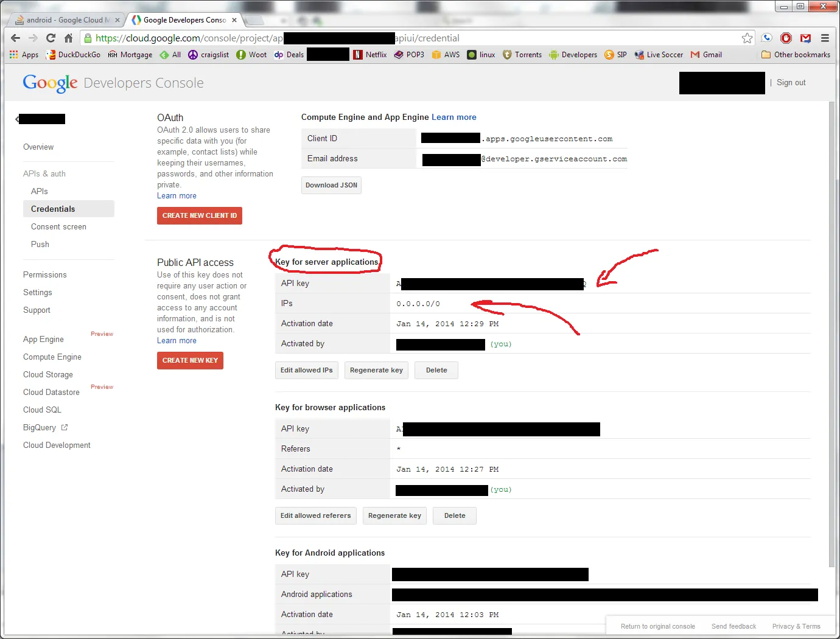This screenshot has width=840, height=639.
Task: Open Netflix bookmark
Action: click(370, 55)
